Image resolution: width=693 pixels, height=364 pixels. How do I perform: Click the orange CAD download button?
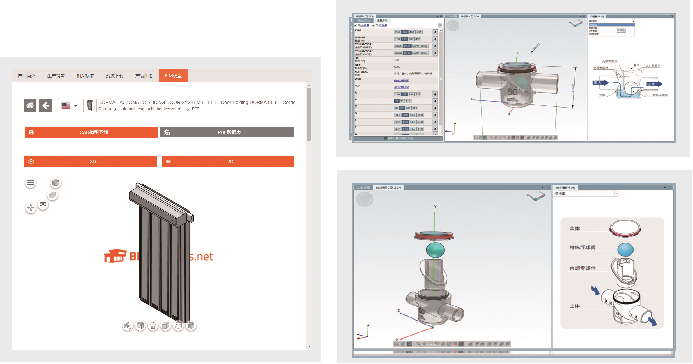tap(91, 132)
